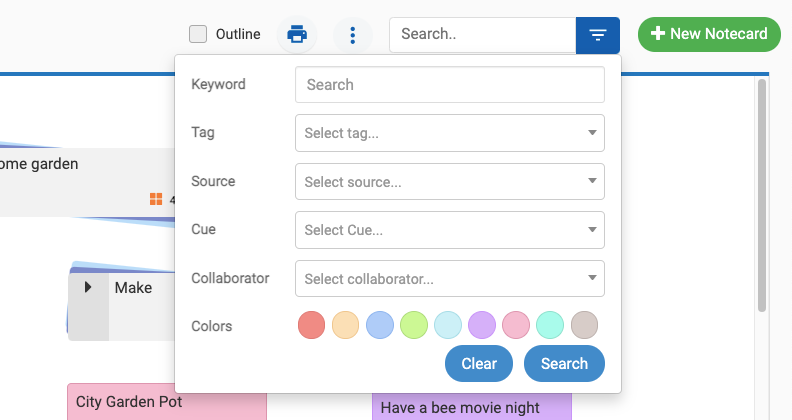The image size is (792, 420).
Task: Open the Select tag dropdown
Action: click(449, 133)
